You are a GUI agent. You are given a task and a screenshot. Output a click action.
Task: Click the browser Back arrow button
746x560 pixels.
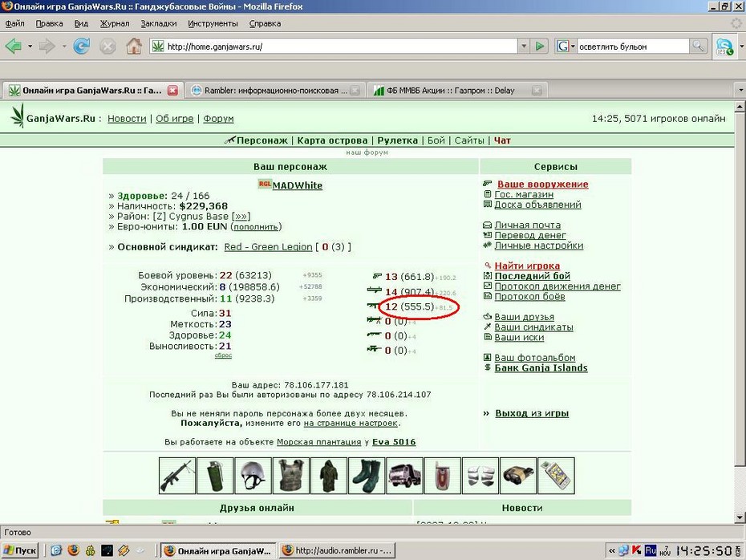(x=14, y=47)
